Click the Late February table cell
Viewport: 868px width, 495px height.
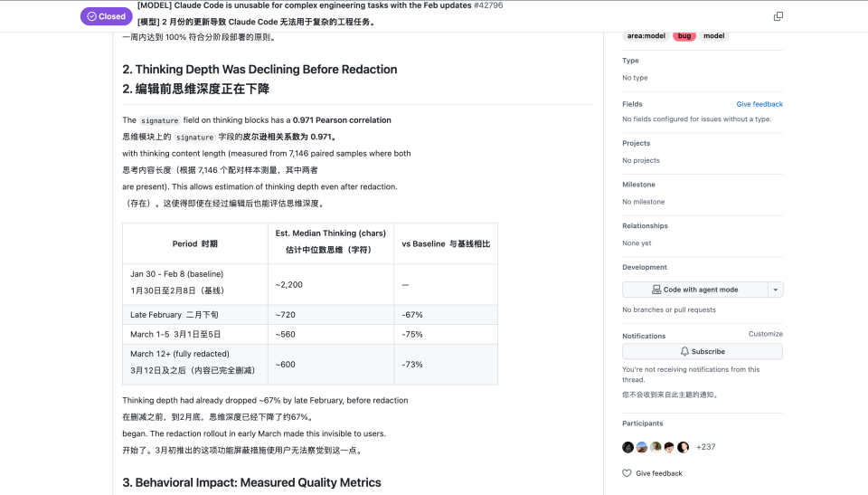pyautogui.click(x=195, y=314)
